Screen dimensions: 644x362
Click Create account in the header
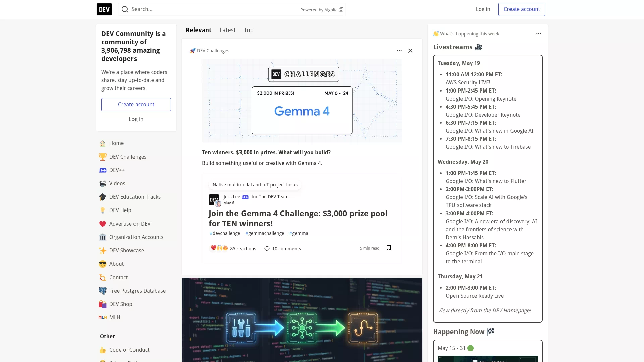[522, 9]
